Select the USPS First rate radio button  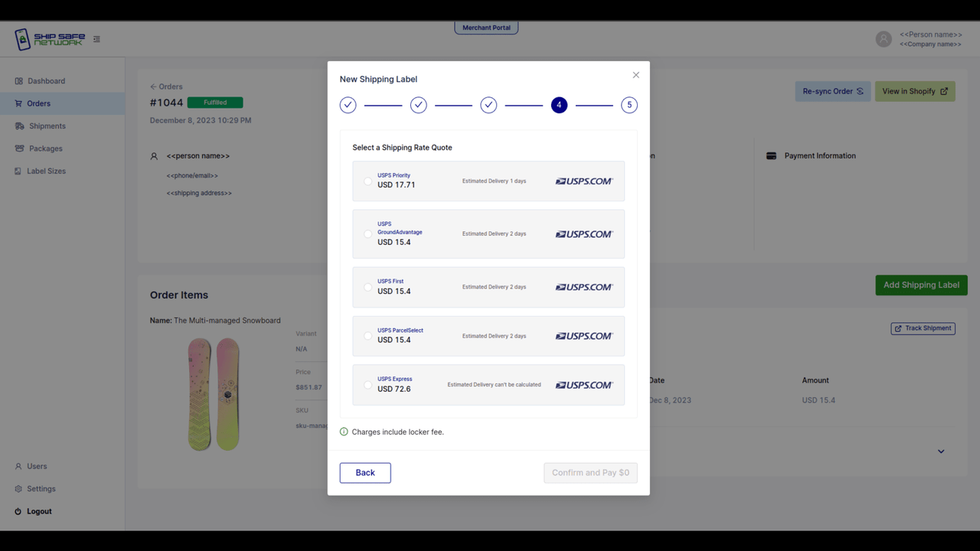pos(367,287)
